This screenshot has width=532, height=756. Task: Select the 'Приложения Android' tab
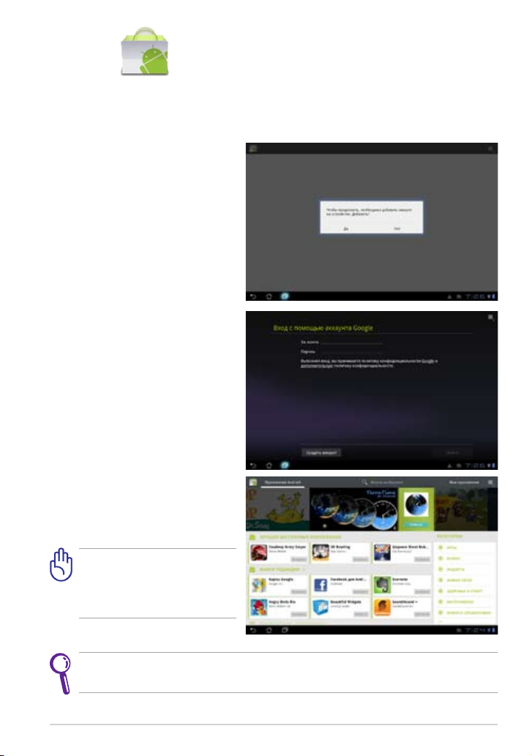[282, 482]
